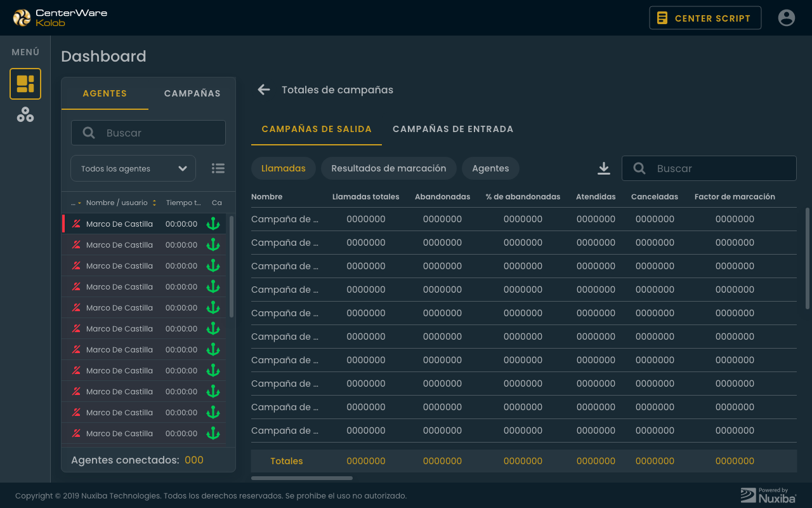812x508 pixels.
Task: Click the script icon inside Center Script button
Action: coord(662,18)
